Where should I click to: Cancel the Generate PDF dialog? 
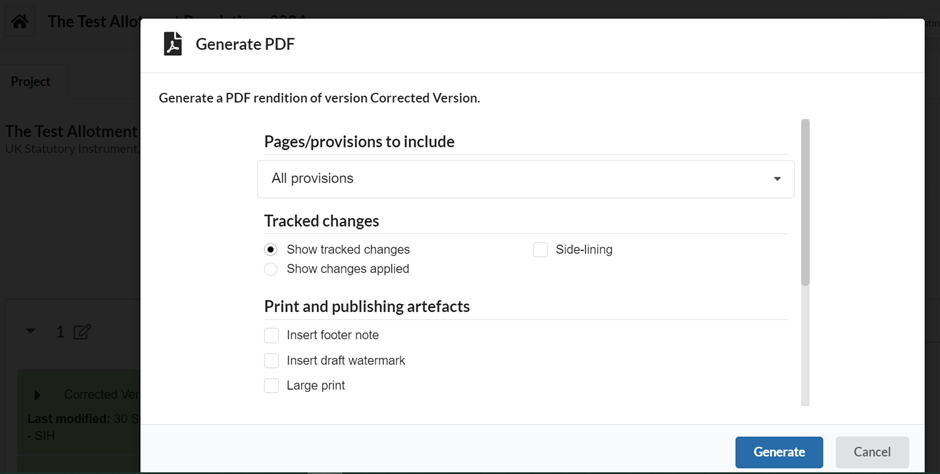tap(872, 452)
